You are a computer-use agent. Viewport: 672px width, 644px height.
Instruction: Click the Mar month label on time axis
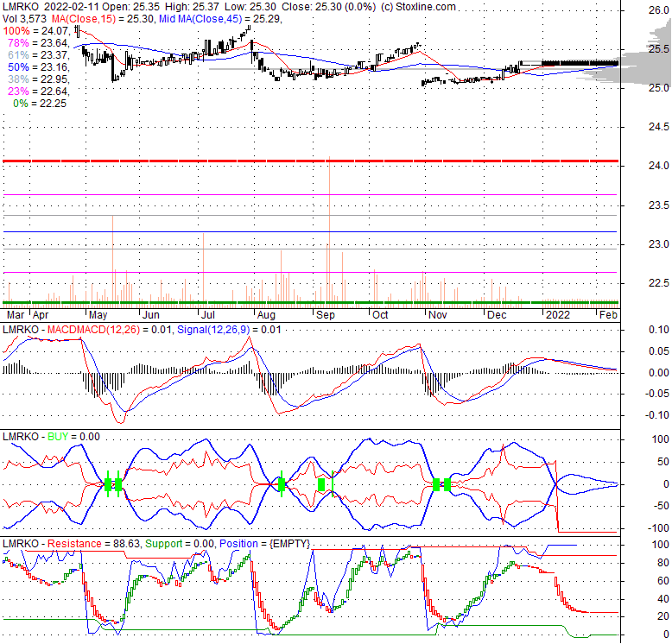(x=16, y=315)
